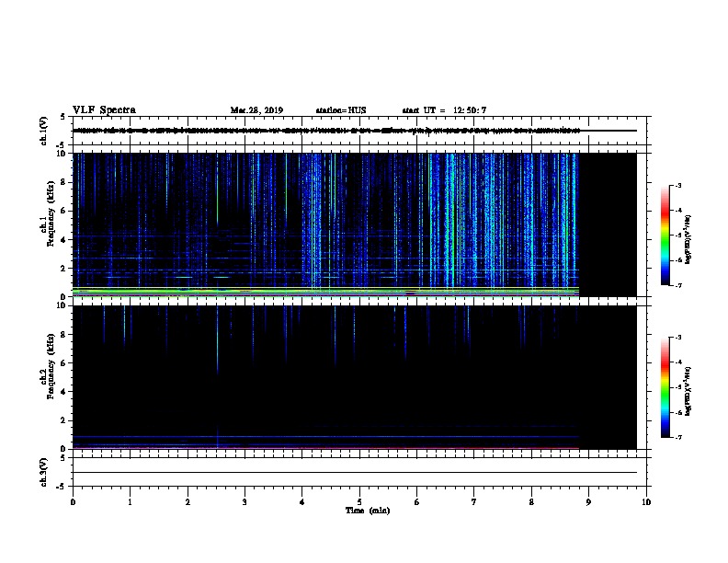Click the ch.1 color scale unit label "log(PSD)"

688,239
